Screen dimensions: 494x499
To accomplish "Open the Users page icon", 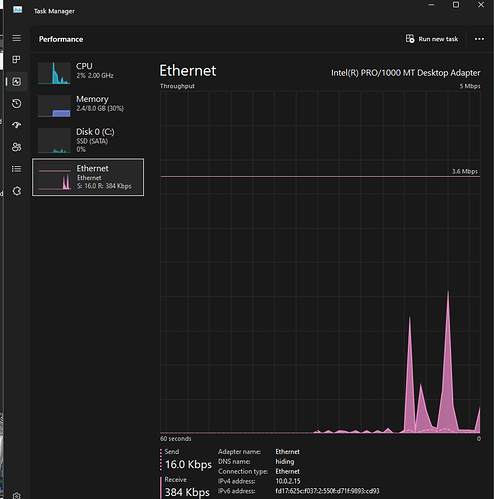I will pyautogui.click(x=17, y=147).
